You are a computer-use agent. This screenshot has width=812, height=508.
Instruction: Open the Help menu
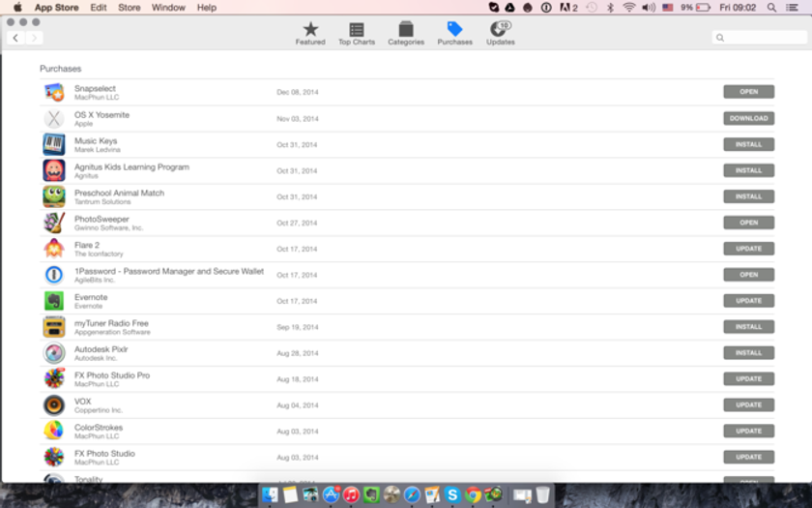click(207, 8)
